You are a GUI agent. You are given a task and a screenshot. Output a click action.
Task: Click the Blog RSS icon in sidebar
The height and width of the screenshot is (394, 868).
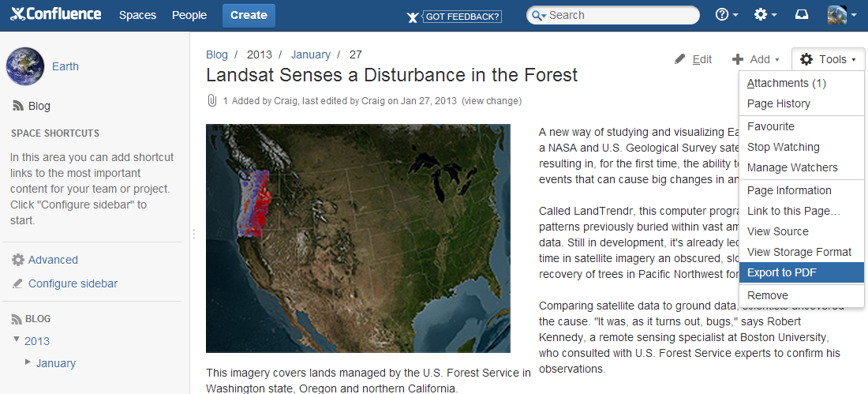pos(18,106)
